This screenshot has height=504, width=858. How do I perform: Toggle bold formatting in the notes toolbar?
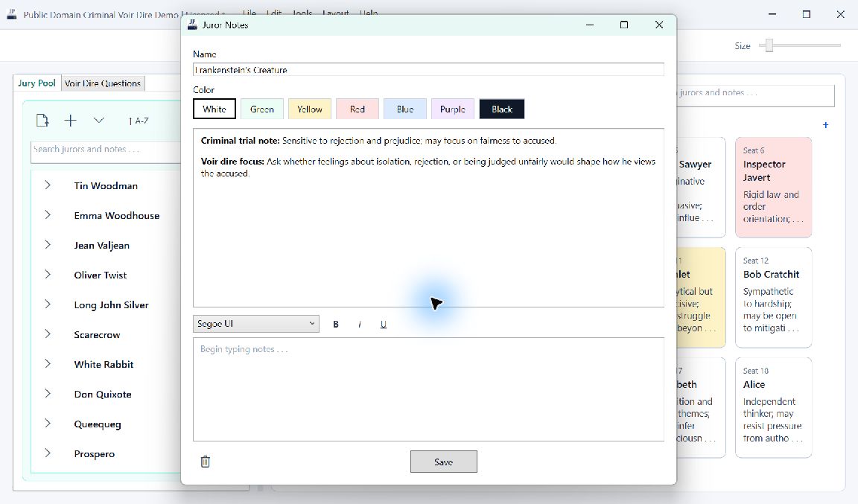pyautogui.click(x=335, y=324)
